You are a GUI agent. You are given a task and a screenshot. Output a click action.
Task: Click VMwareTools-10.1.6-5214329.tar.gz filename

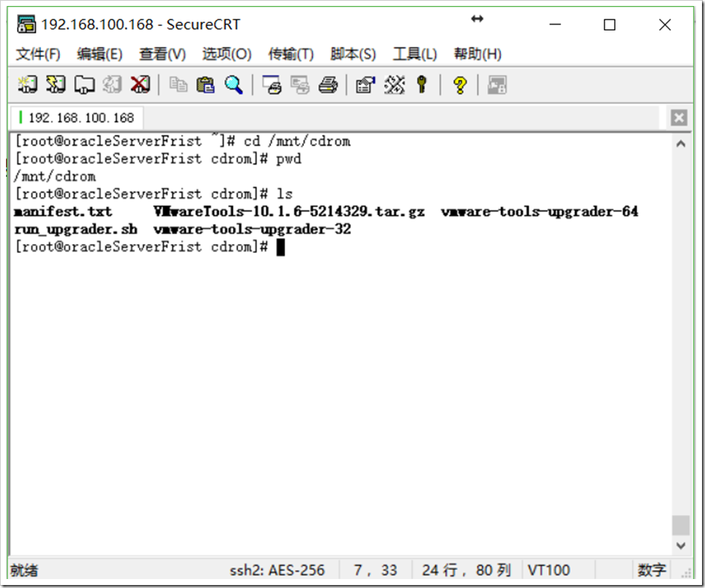289,212
